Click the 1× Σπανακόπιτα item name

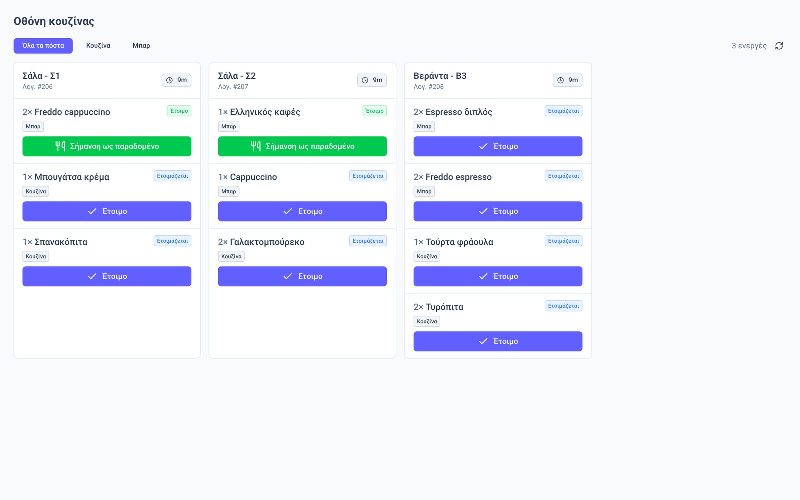click(x=55, y=242)
